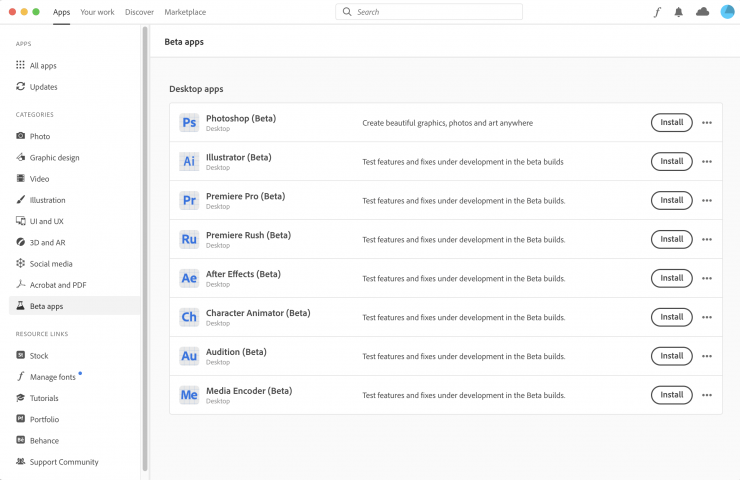Click the Character Animator (Beta) icon
Viewport: 740px width, 480px height.
pos(189,317)
